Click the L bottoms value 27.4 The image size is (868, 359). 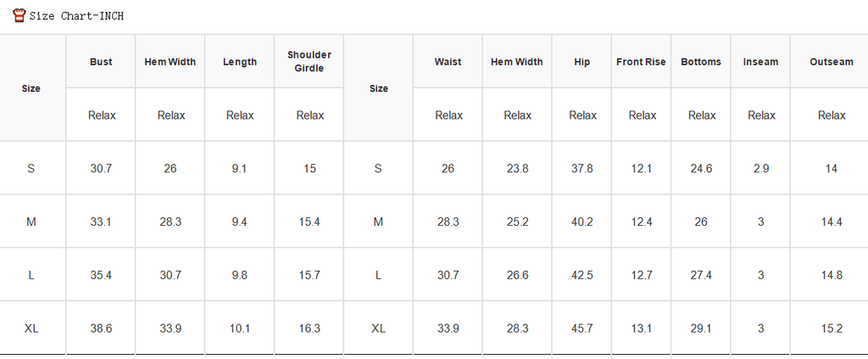click(x=701, y=275)
